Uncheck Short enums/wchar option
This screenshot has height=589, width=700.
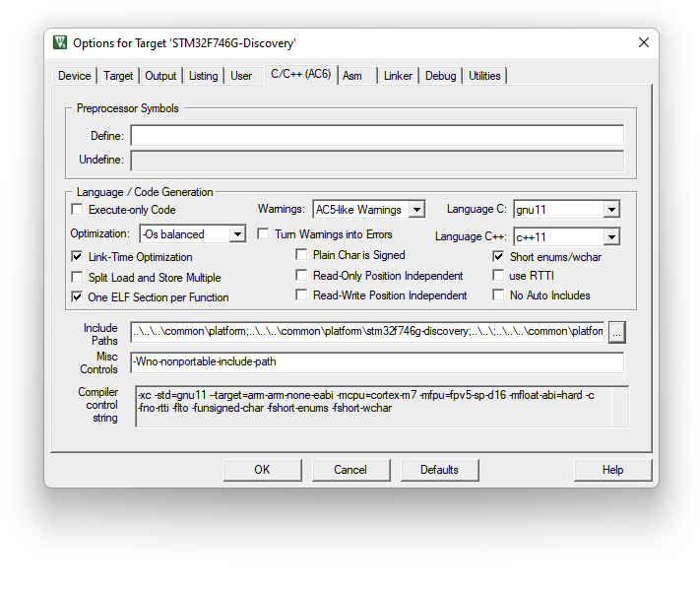(x=499, y=257)
